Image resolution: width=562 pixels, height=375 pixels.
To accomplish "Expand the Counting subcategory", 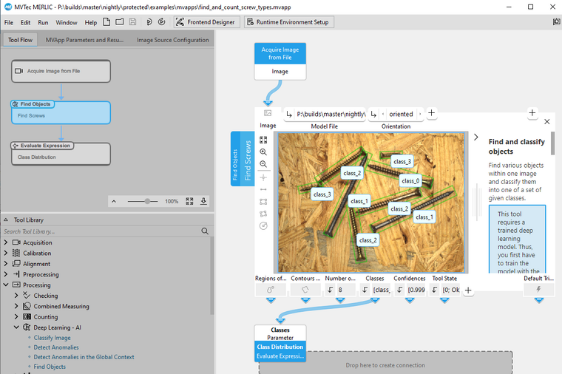I will click(16, 317).
